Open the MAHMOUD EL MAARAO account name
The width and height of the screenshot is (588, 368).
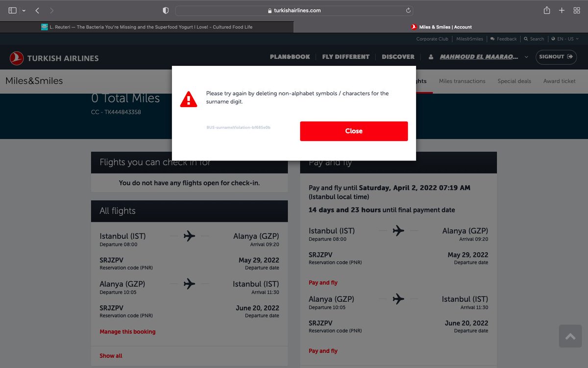tap(479, 57)
